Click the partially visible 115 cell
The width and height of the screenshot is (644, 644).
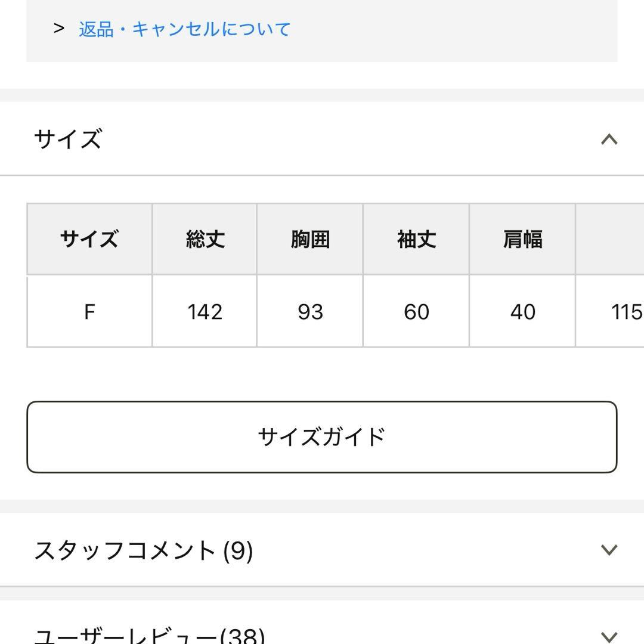pyautogui.click(x=626, y=311)
